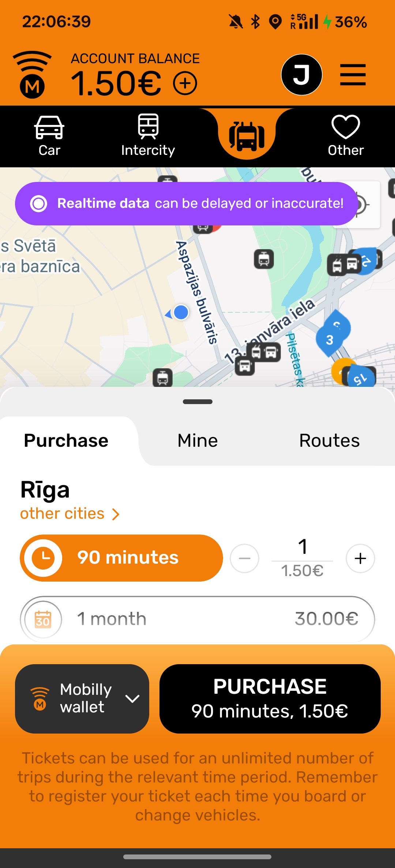Image resolution: width=395 pixels, height=868 pixels.
Task: Decrease ticket quantity with minus button
Action: 244,558
